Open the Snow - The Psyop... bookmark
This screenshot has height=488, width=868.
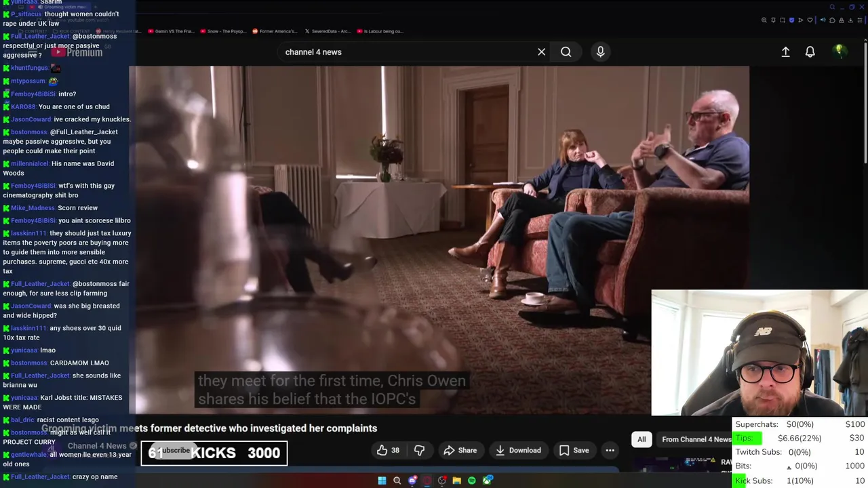click(222, 31)
